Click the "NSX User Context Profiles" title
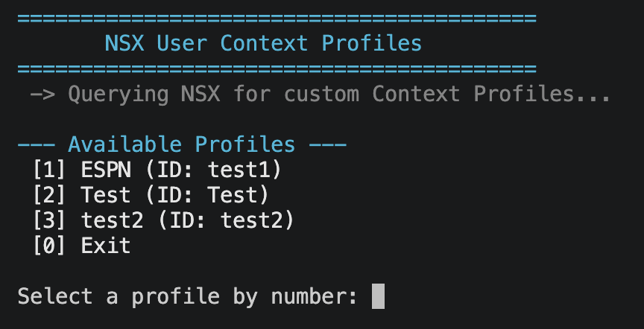Viewport: 644px width, 329px height. (x=263, y=43)
